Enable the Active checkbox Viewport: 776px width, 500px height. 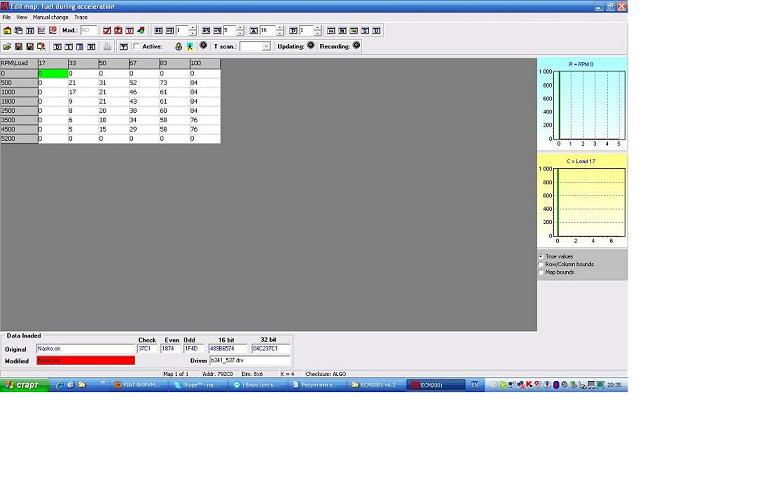(136, 46)
